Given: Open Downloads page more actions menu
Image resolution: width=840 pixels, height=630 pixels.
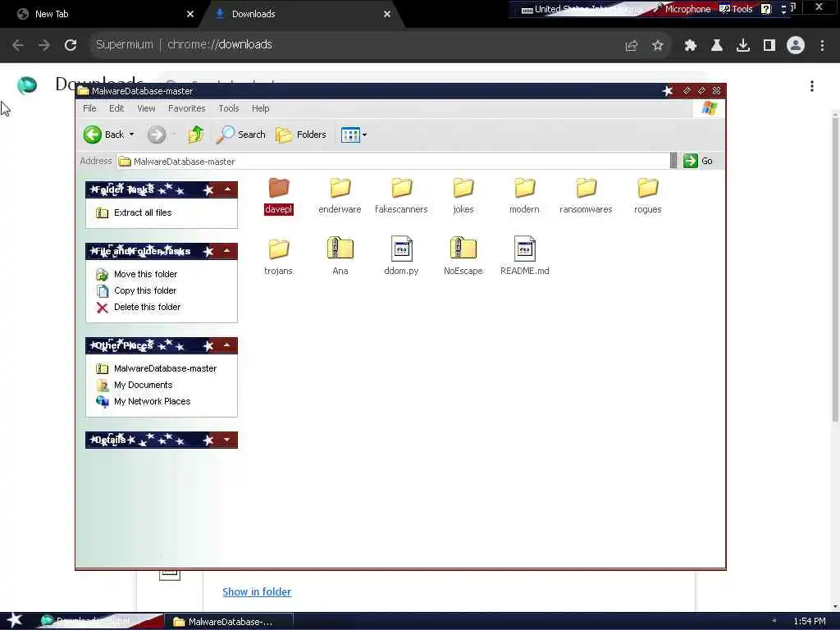Looking at the screenshot, I should pyautogui.click(x=812, y=86).
